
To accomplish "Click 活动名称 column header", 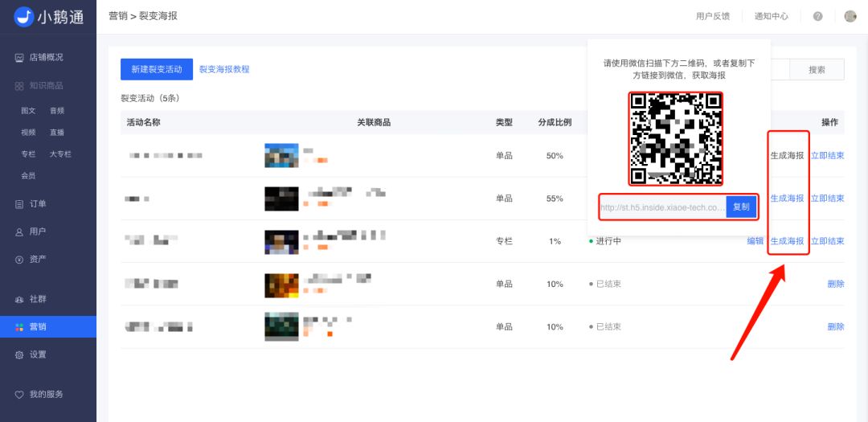I will point(143,122).
